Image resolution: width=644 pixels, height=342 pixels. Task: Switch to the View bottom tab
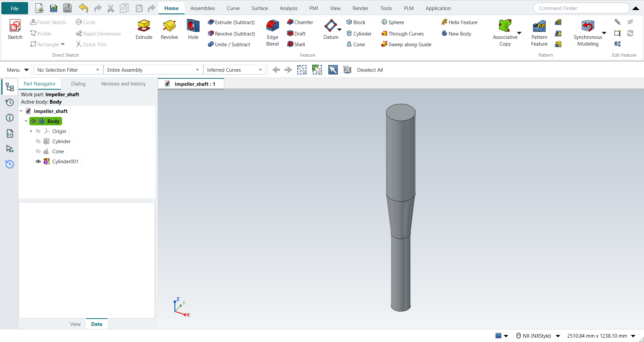point(75,324)
